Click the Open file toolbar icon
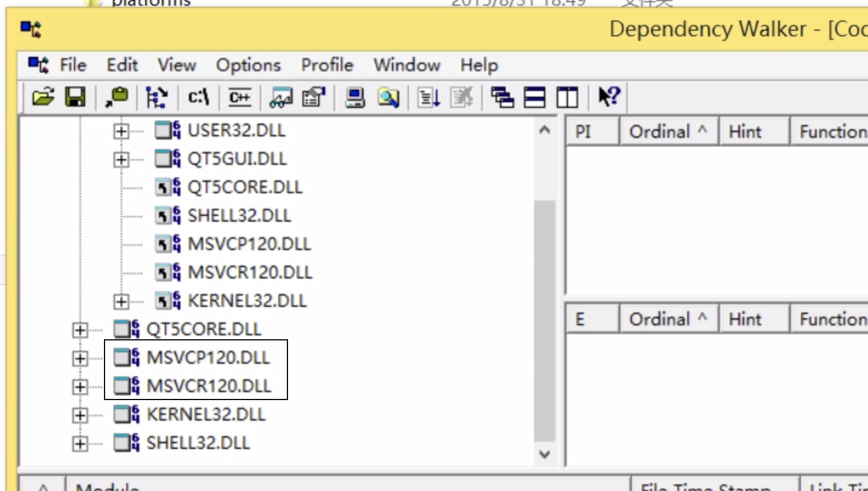 pos(43,97)
